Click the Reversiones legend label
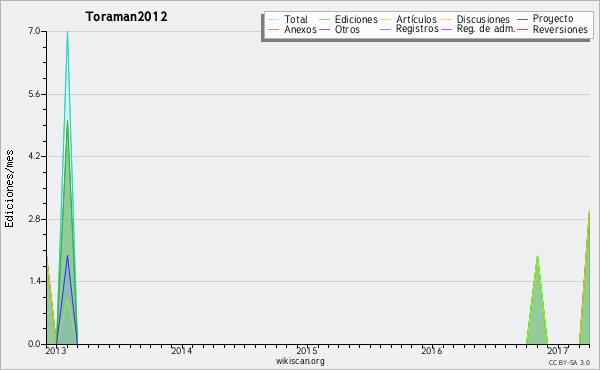The width and height of the screenshot is (600, 370). point(560,29)
